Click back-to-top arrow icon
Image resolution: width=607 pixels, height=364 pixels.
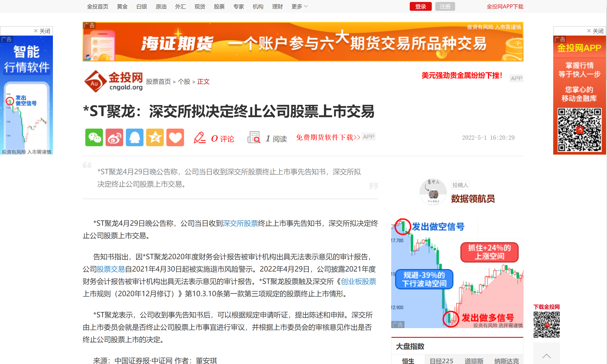(x=546, y=356)
